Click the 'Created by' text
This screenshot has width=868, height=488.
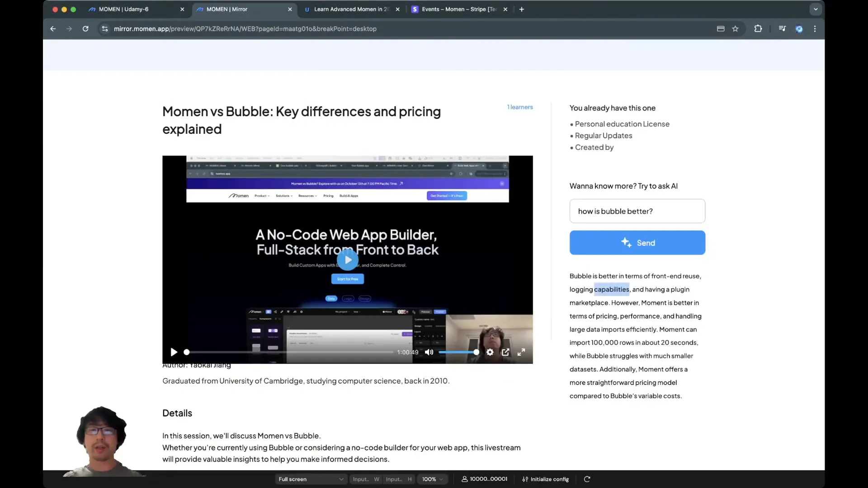click(x=594, y=147)
